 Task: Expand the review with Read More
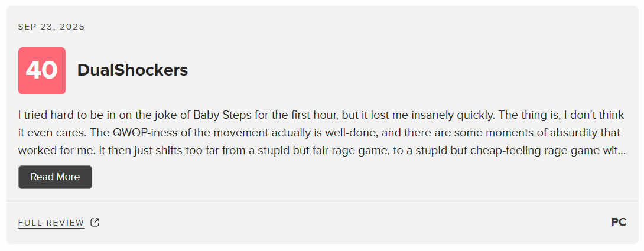tap(55, 177)
